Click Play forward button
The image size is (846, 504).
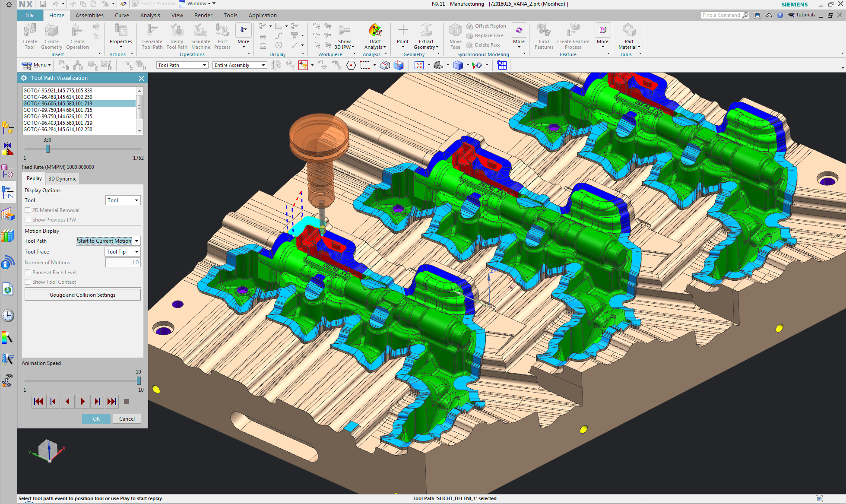(x=82, y=402)
